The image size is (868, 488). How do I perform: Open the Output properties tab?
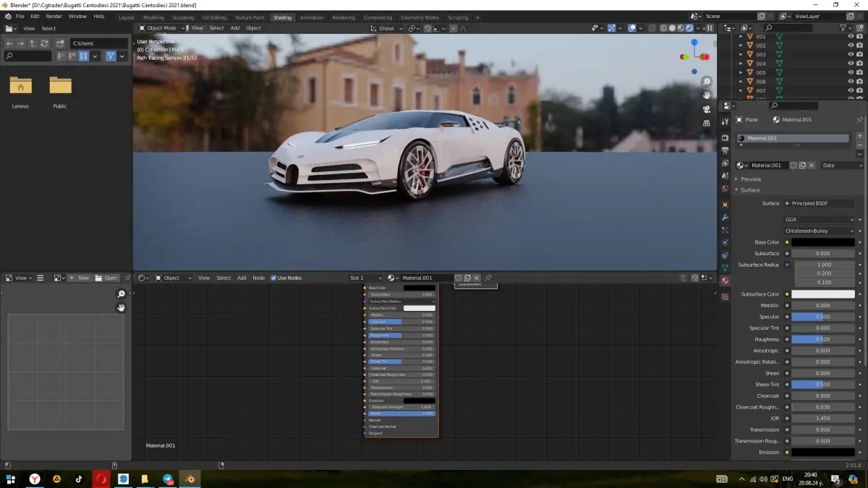tap(725, 150)
